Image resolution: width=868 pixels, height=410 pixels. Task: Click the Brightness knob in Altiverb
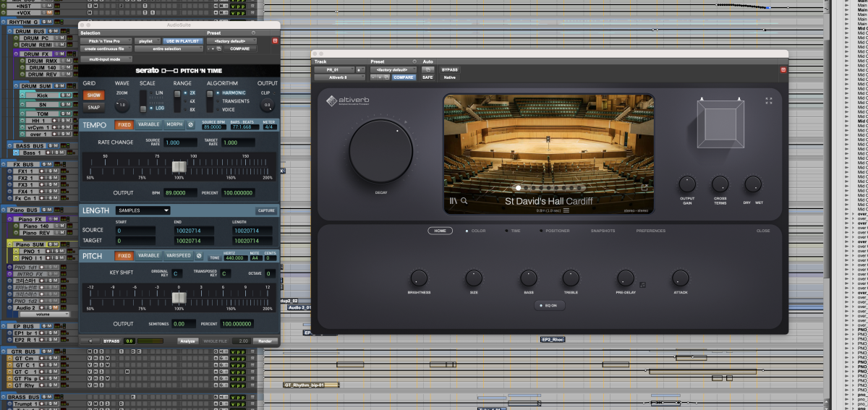(419, 278)
